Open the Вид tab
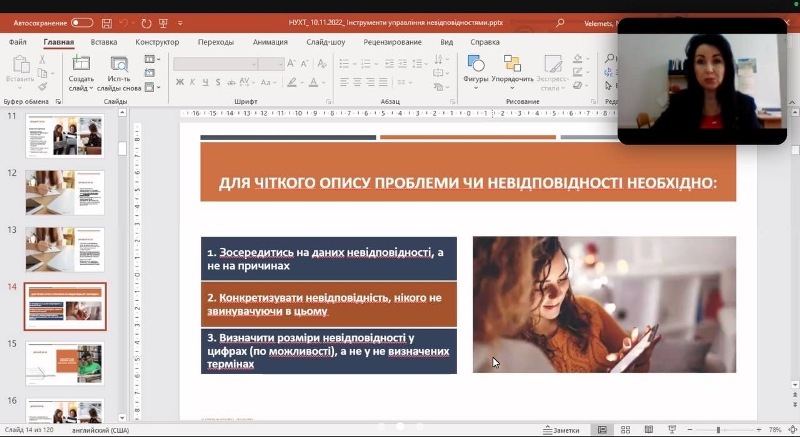 pyautogui.click(x=446, y=42)
